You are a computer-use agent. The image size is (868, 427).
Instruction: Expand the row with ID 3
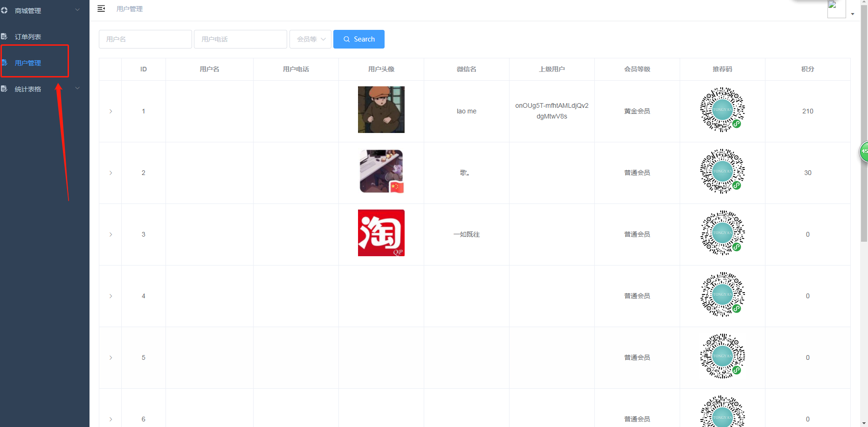pos(110,234)
